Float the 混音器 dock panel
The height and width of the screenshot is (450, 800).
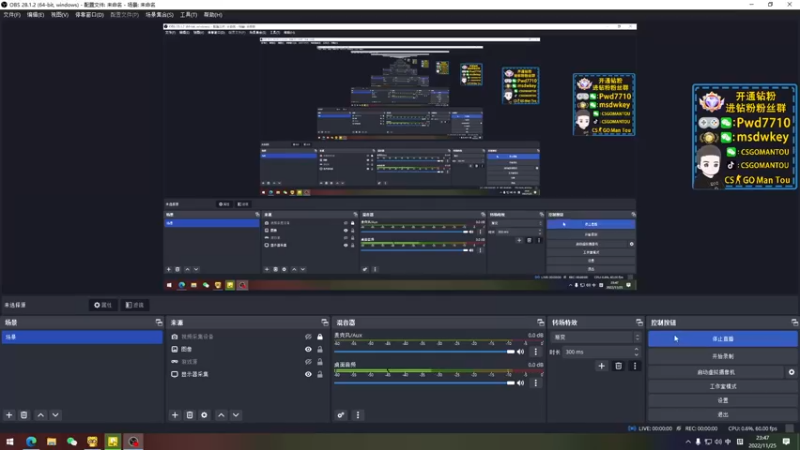[541, 322]
